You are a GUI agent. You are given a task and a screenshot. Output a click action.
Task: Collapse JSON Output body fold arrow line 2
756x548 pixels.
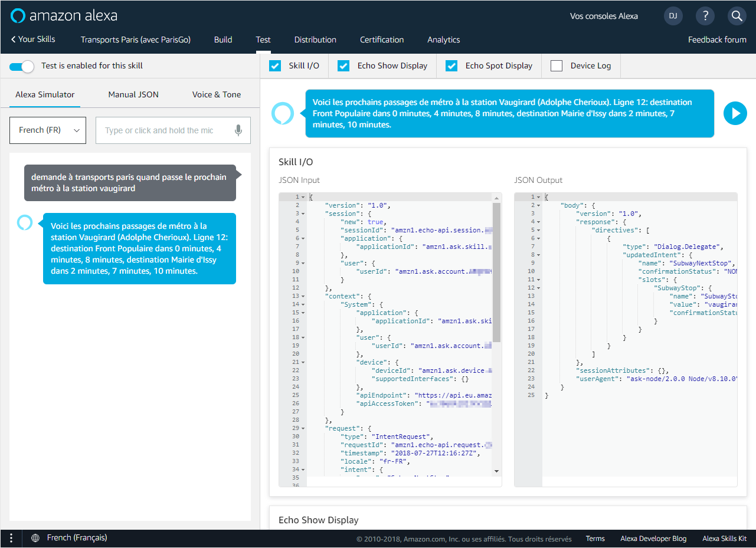538,205
